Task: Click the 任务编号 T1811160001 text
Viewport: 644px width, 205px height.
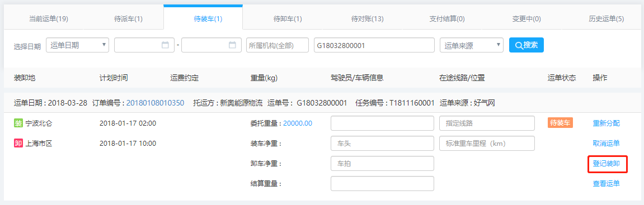Action: [x=394, y=103]
